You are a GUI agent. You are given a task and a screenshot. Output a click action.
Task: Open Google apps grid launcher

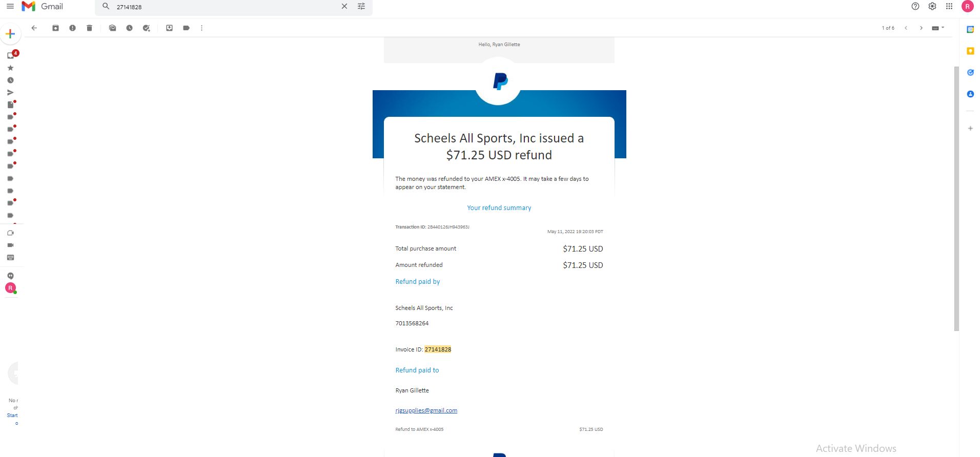949,7
